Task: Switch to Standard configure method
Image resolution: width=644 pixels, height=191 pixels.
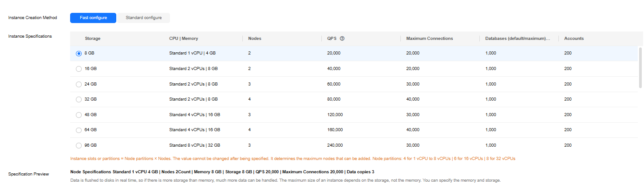Action: [143, 18]
